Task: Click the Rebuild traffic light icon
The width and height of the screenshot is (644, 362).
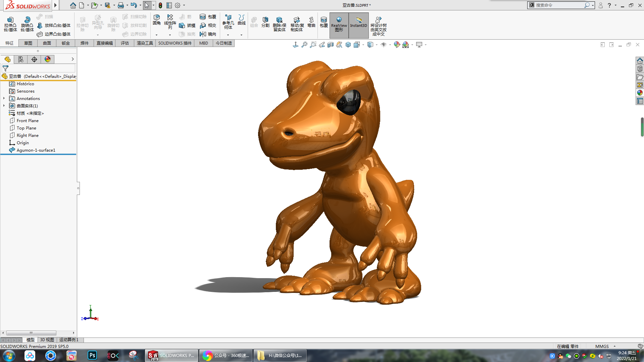Action: click(x=160, y=5)
